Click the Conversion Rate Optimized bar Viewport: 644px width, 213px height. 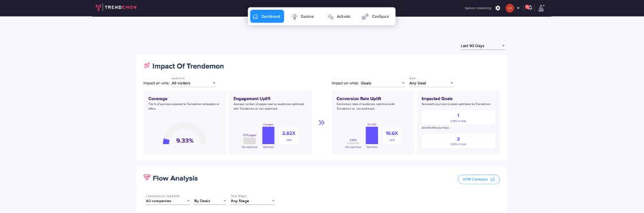pos(372,135)
